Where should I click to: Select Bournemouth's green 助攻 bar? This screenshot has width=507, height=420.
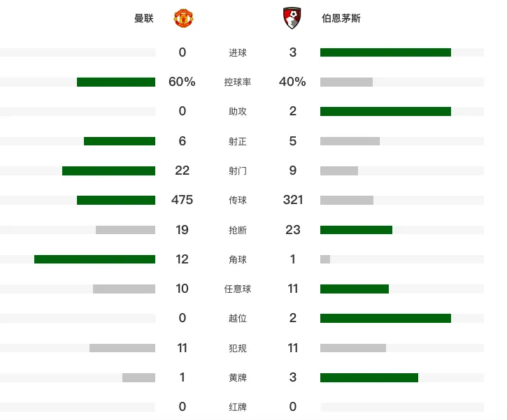pos(385,111)
